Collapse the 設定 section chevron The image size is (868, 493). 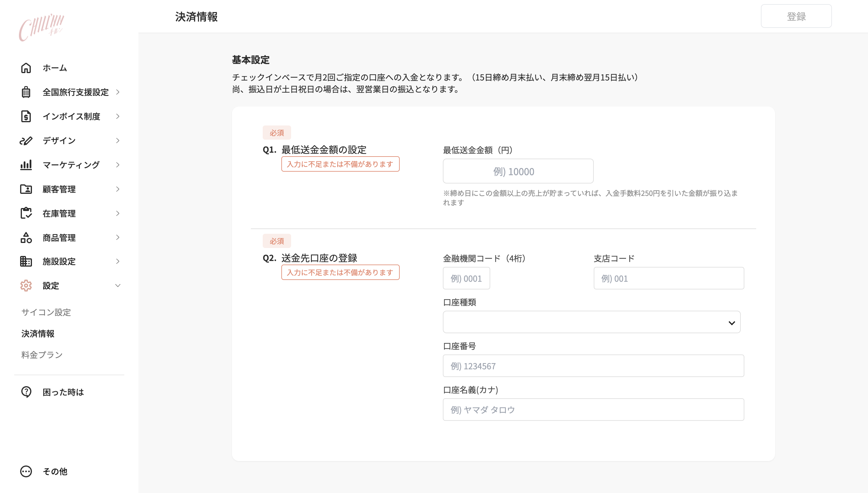click(x=118, y=286)
